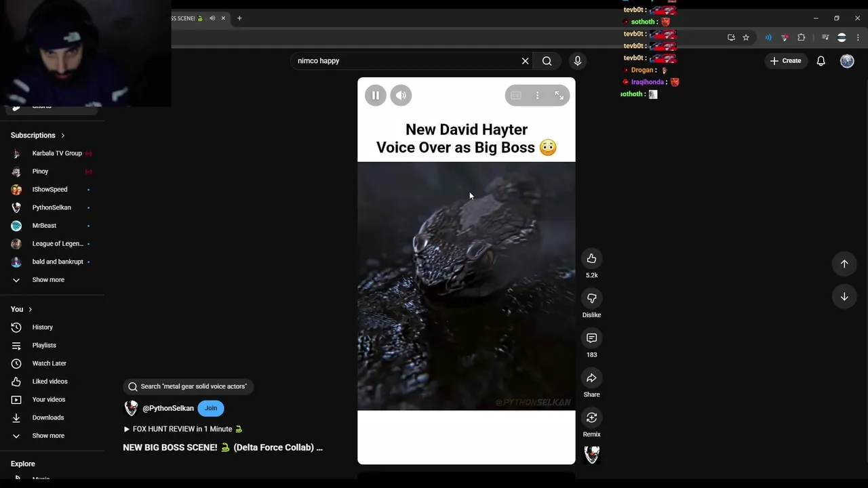868x488 pixels.
Task: Open the Chrome profile avatar
Action: tap(842, 37)
